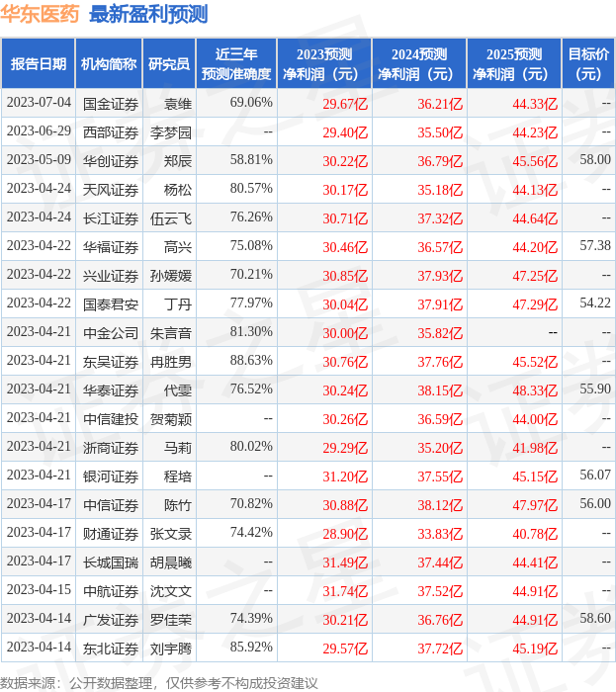The image size is (616, 692).
Task: Click accuracy value 69.06%
Action: 251,103
